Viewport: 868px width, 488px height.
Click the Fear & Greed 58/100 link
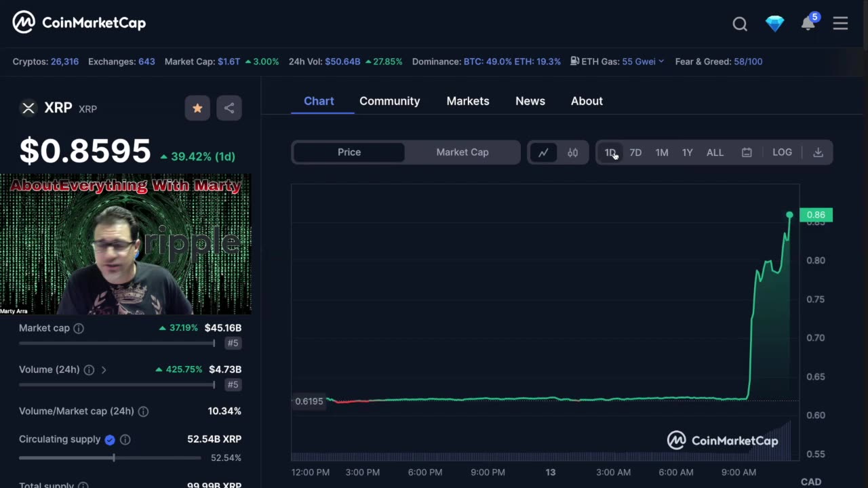click(x=748, y=62)
